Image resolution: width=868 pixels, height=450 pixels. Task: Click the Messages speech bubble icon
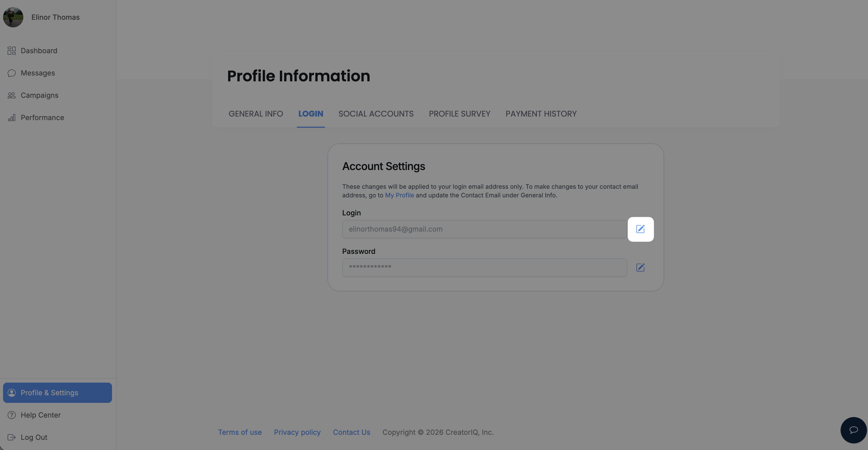12,73
